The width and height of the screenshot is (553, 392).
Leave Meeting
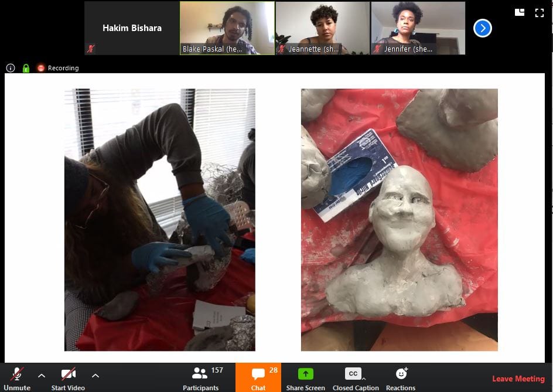[518, 379]
